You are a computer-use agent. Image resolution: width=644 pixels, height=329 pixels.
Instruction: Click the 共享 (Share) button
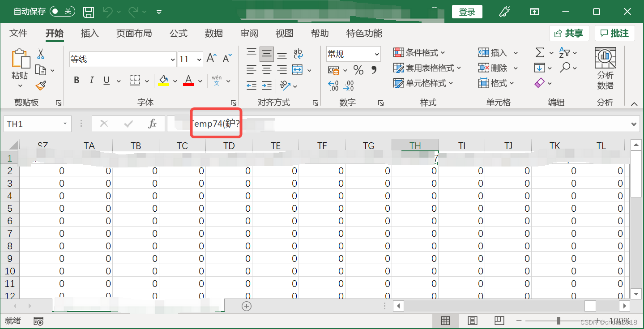(x=568, y=33)
